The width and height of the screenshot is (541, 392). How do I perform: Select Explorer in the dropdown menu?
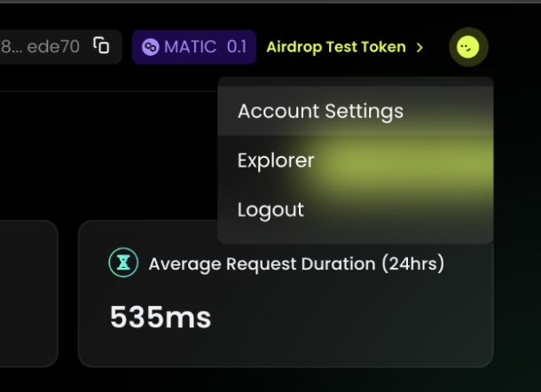point(356,161)
